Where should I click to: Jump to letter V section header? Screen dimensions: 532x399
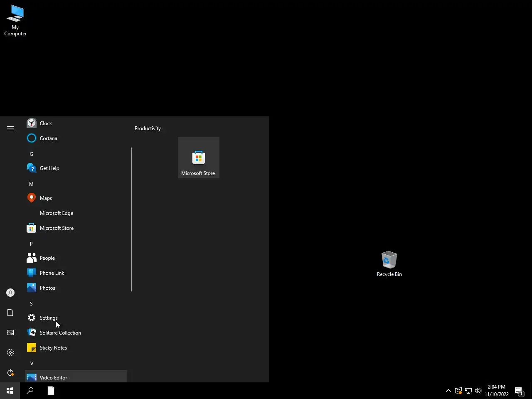[76, 363]
